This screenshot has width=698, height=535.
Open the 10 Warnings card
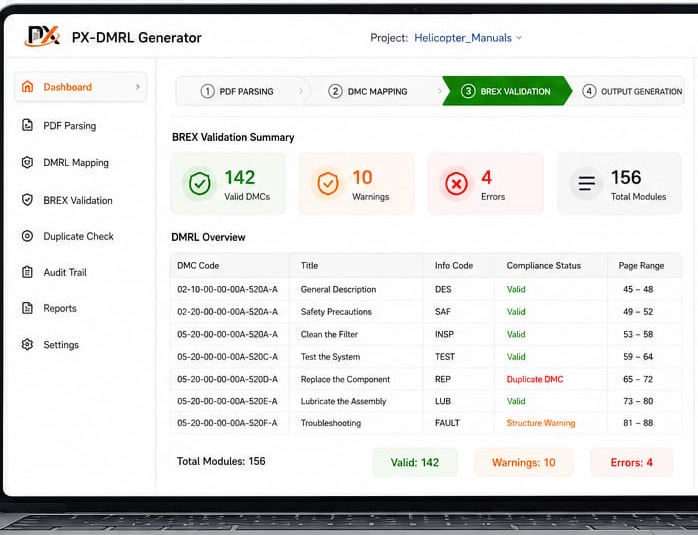click(357, 183)
